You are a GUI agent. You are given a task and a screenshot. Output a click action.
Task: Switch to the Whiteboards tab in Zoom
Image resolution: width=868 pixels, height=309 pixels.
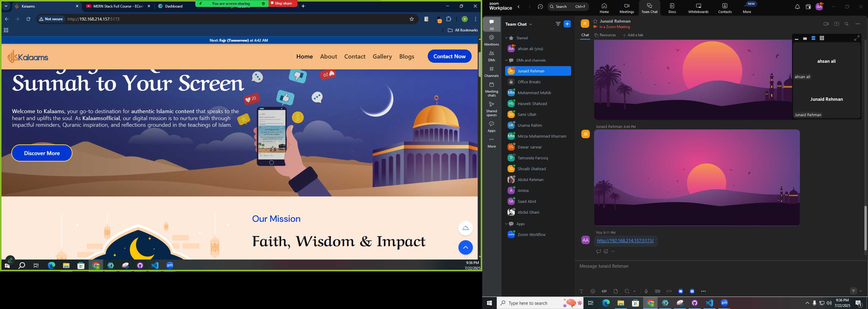698,8
